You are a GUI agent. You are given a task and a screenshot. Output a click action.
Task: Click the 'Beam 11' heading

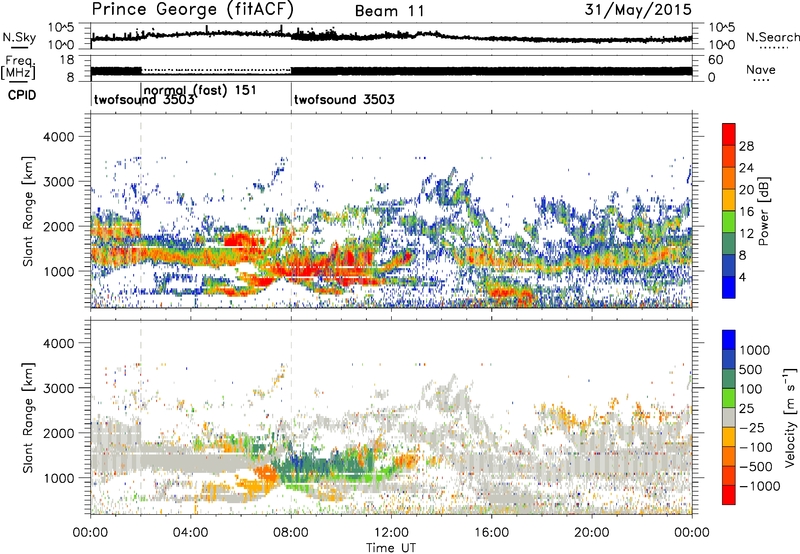390,11
